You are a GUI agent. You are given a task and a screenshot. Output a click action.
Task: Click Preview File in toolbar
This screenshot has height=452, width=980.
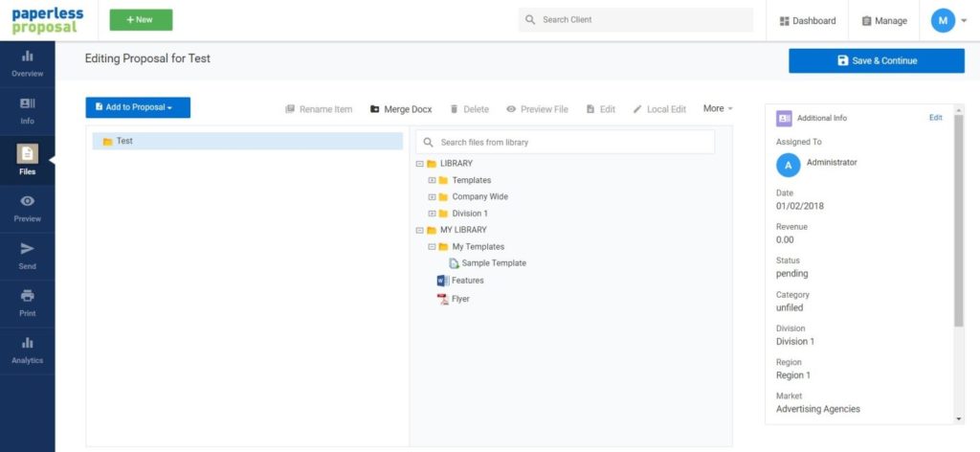click(x=538, y=109)
